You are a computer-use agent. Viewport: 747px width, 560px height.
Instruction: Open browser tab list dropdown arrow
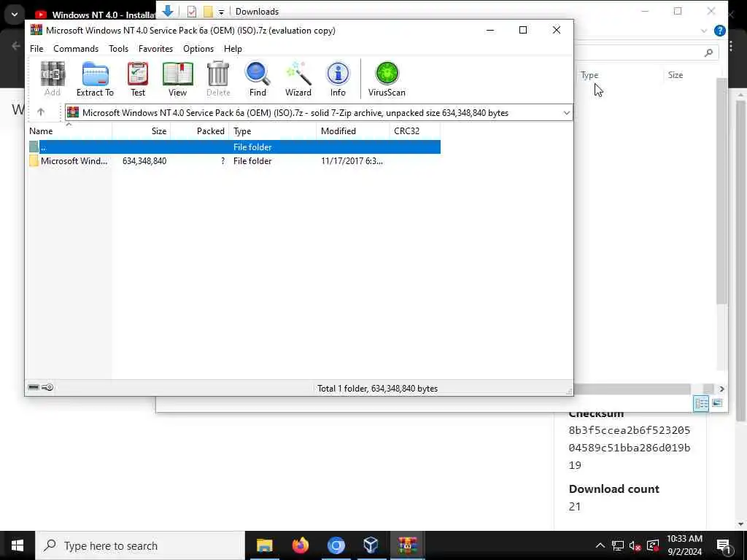pos(15,15)
